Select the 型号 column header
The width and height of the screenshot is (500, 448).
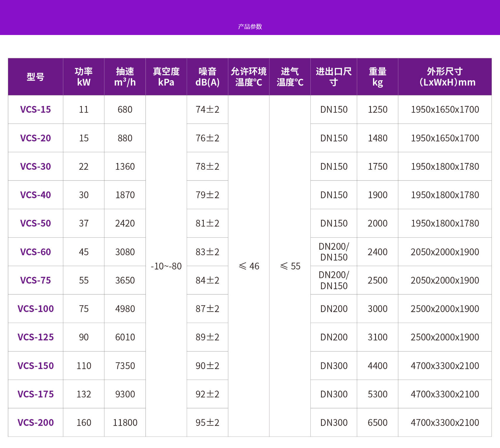pyautogui.click(x=36, y=77)
